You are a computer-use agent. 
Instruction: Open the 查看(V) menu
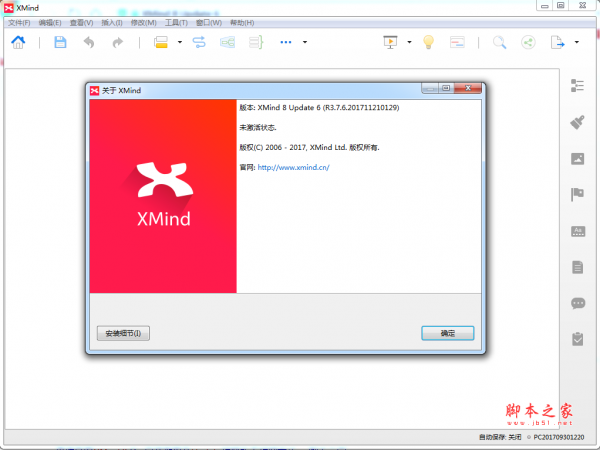tap(81, 23)
